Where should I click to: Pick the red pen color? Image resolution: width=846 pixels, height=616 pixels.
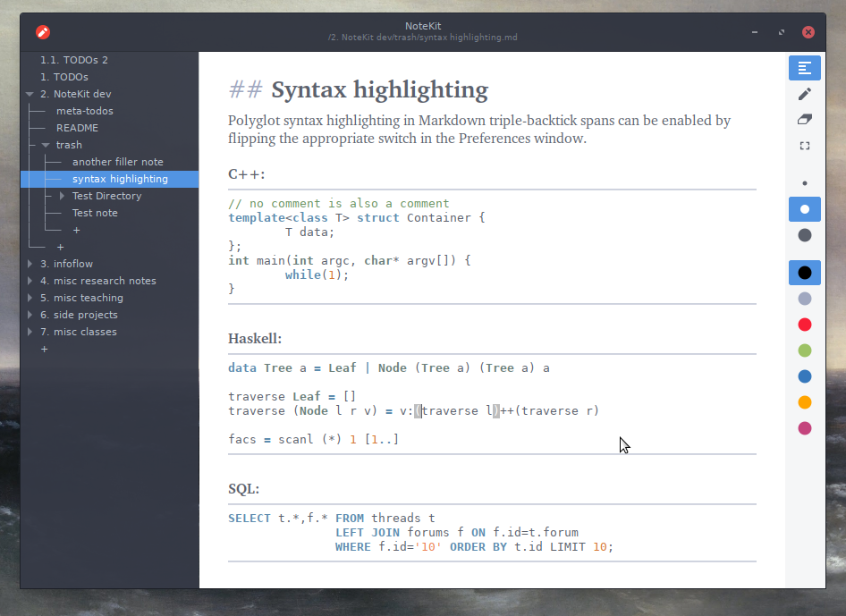(805, 325)
